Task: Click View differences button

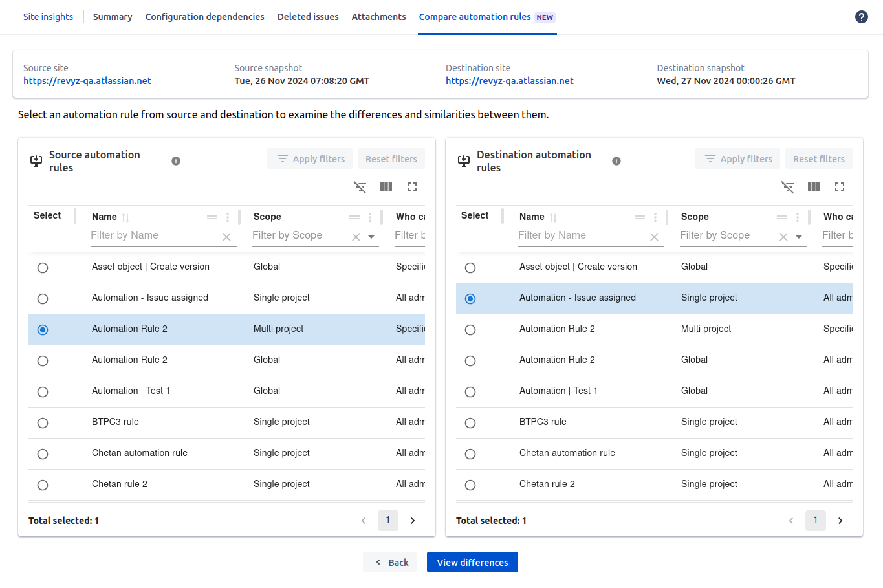Action: pyautogui.click(x=472, y=562)
